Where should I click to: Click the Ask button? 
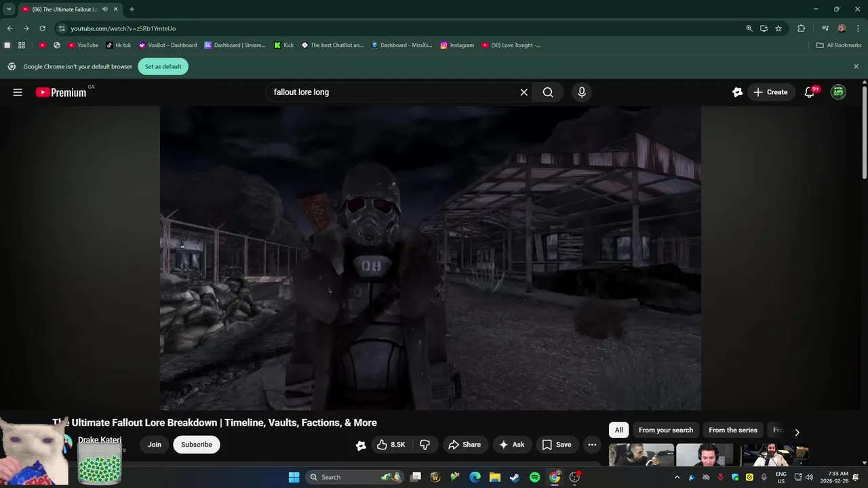point(512,445)
